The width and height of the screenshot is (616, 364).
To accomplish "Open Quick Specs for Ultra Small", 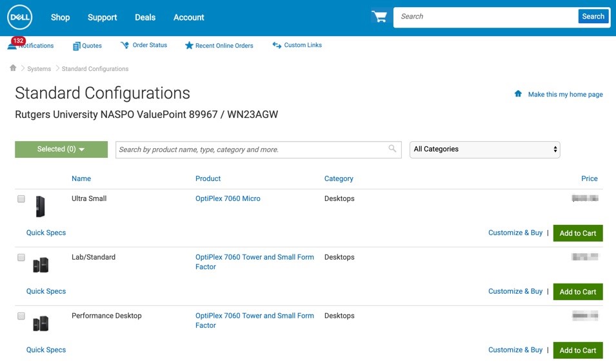I will (46, 233).
